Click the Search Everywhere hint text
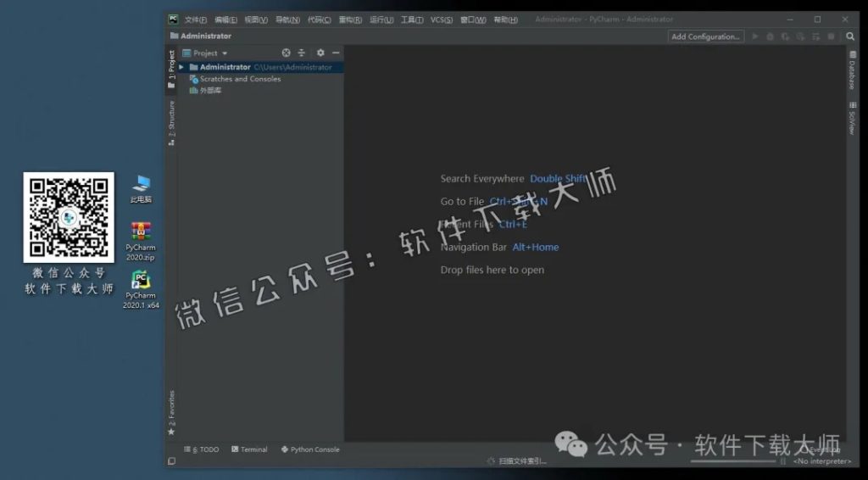The height and width of the screenshot is (480, 868). [x=482, y=179]
